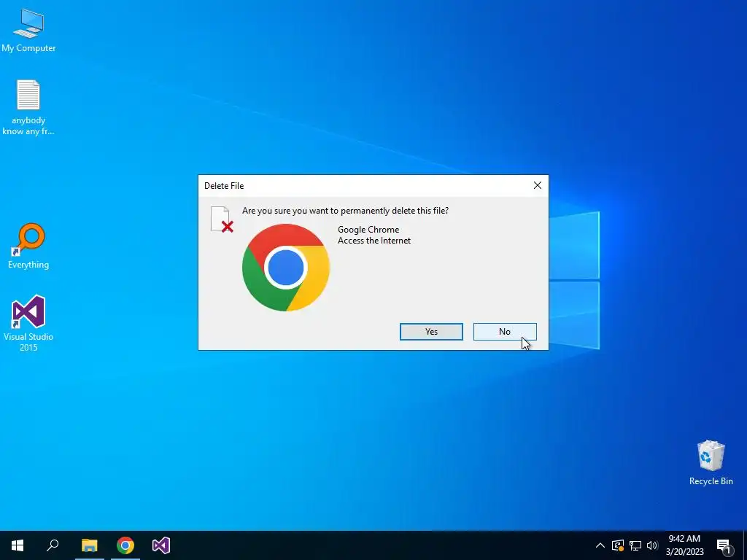Show hidden system tray icons

(x=600, y=545)
